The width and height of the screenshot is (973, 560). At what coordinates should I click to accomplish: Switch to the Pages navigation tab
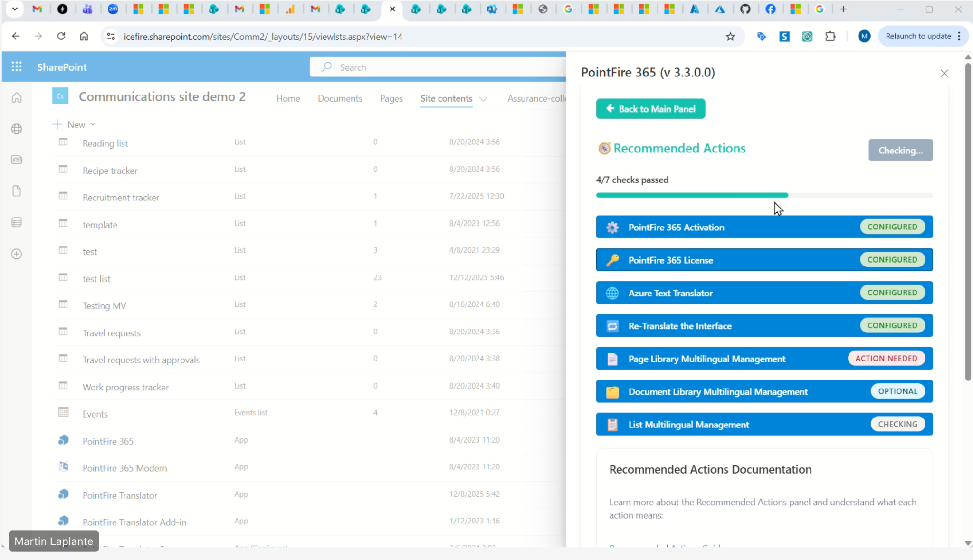click(x=391, y=98)
